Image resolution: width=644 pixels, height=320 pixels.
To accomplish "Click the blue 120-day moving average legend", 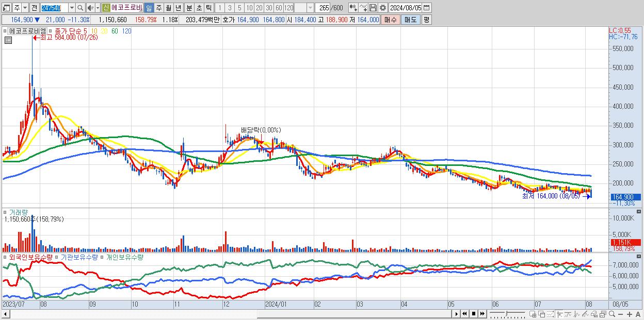I will point(126,31).
